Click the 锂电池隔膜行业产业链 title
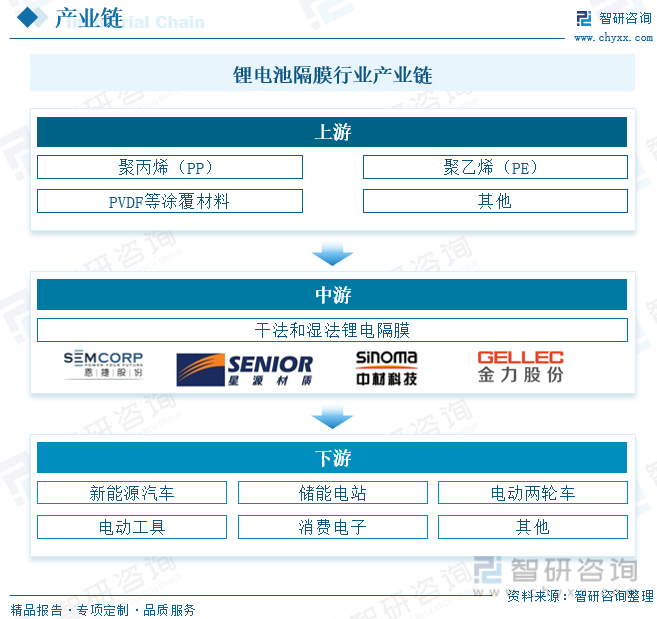 pyautogui.click(x=332, y=75)
